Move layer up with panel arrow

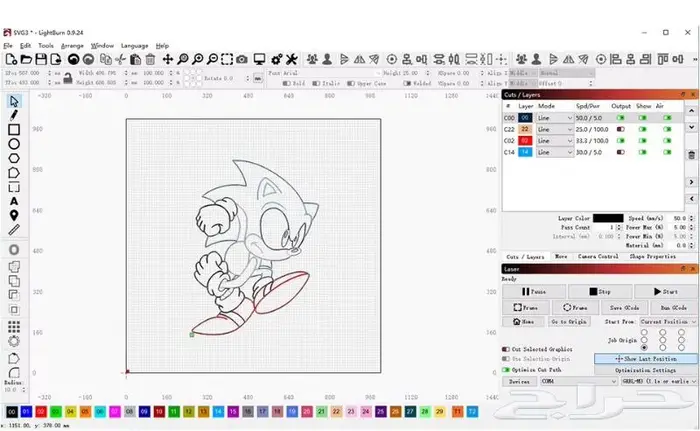coord(692,110)
